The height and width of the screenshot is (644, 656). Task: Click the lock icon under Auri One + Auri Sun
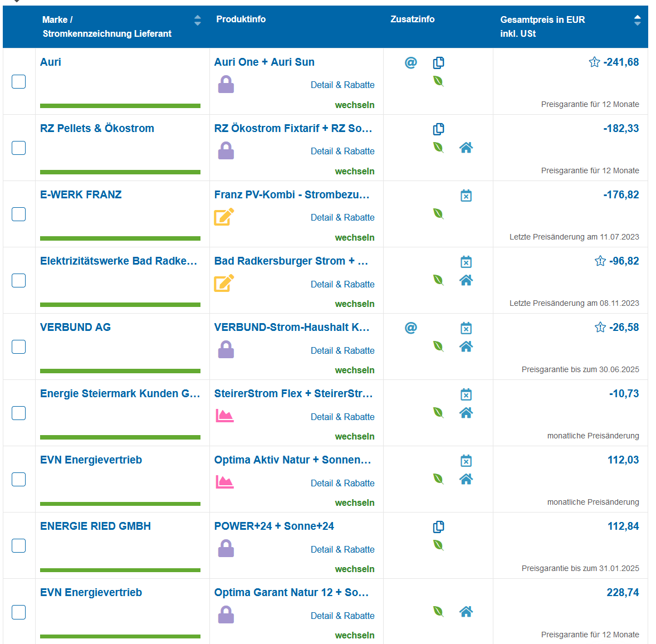pos(226,84)
